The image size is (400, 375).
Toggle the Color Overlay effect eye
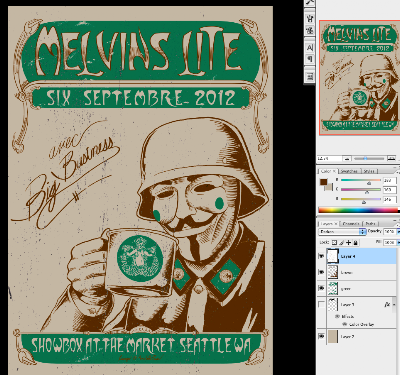coord(344,324)
